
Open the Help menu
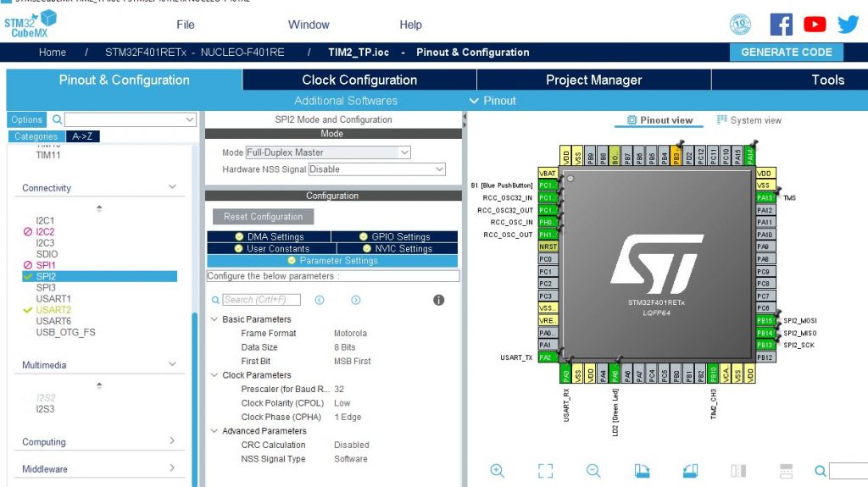pyautogui.click(x=411, y=25)
